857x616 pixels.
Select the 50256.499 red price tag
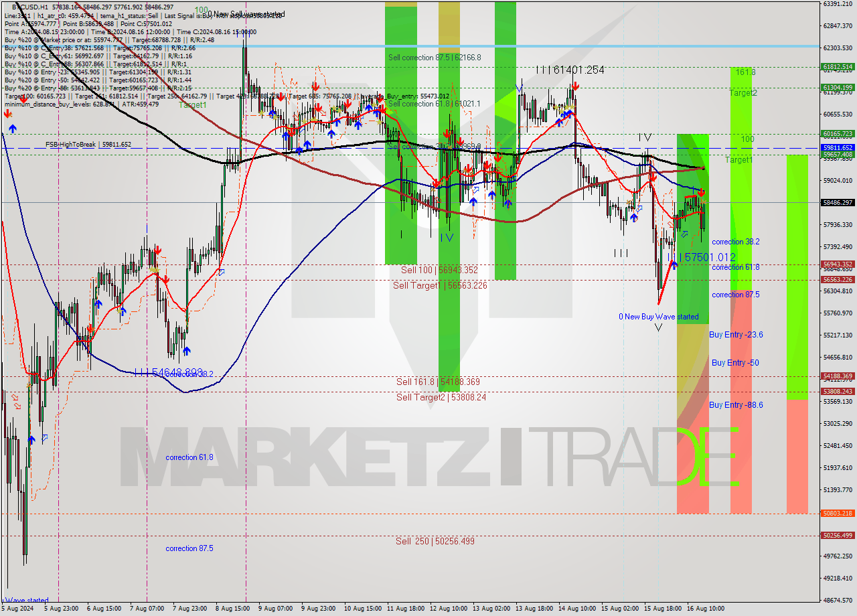[x=838, y=536]
